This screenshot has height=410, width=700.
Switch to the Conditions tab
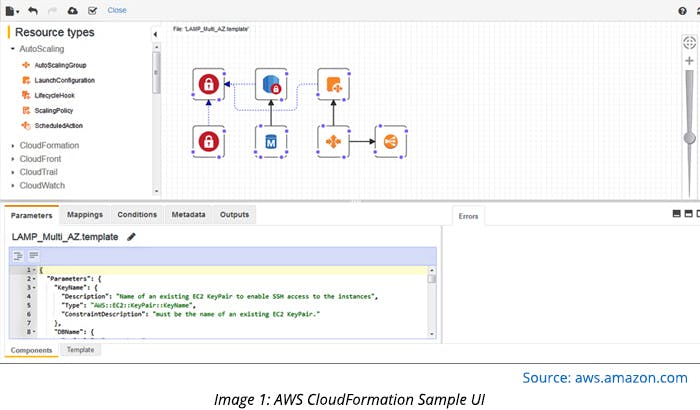[137, 215]
